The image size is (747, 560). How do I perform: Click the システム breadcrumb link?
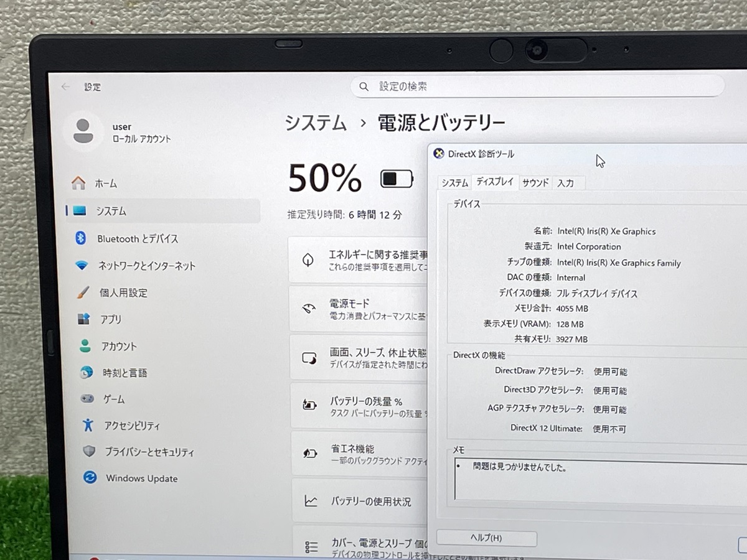316,123
